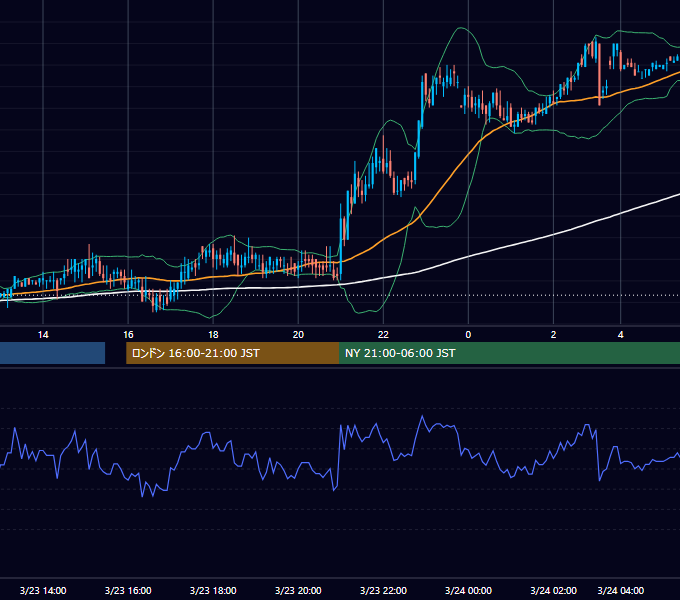This screenshot has height=600, width=680.
Task: Click the '3/23 14:00' date label
Action: click(x=43, y=590)
